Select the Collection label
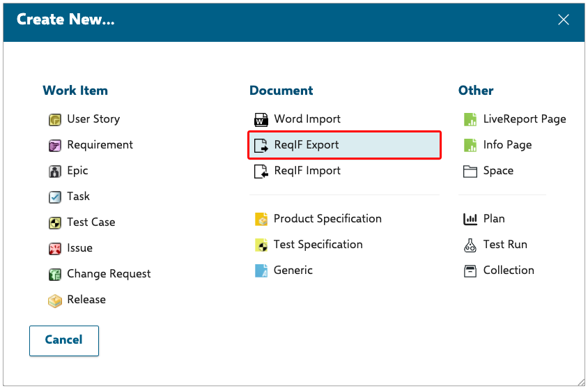Screen dimensions: 588x389 [509, 270]
